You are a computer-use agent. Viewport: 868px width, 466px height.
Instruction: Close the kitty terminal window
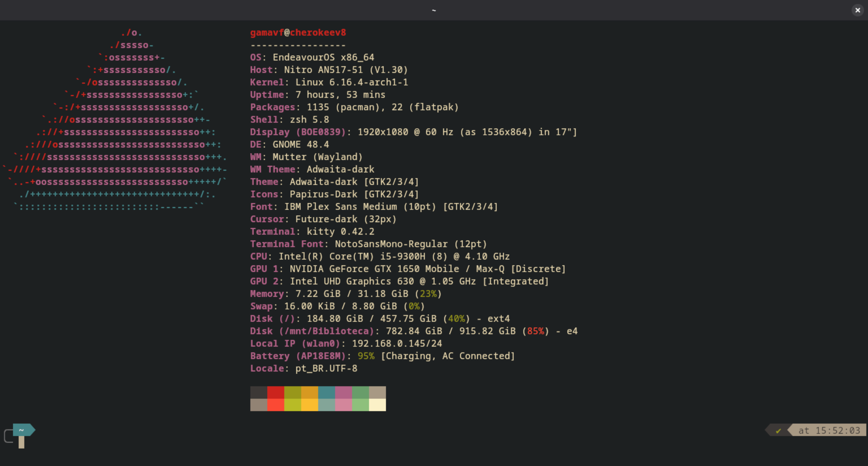click(x=857, y=10)
